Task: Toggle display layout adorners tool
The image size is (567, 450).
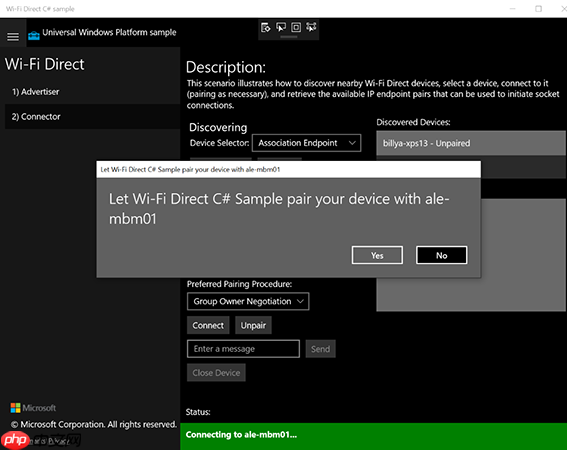Action: click(296, 27)
